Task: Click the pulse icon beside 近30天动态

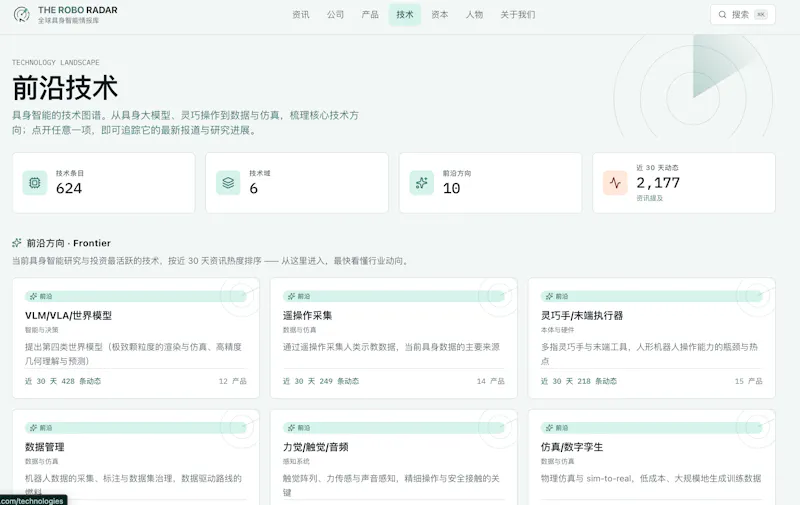Action: point(615,183)
